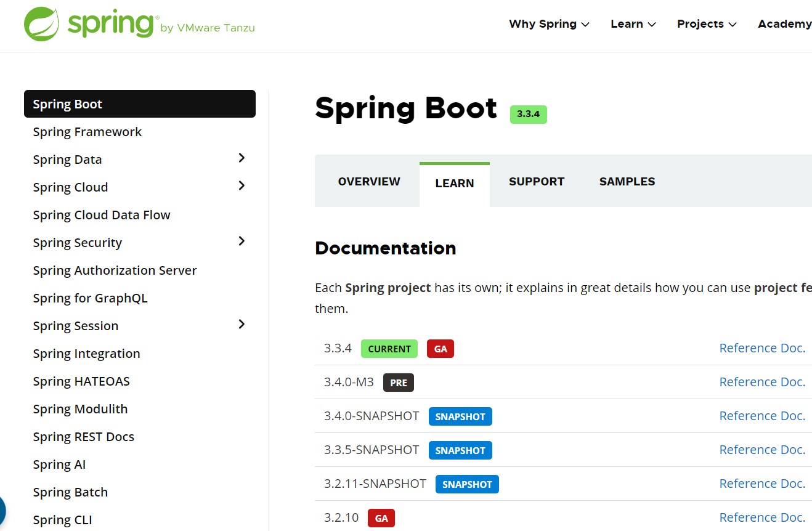Image resolution: width=812 pixels, height=531 pixels.
Task: Go to Spring Data project
Action: point(67,160)
